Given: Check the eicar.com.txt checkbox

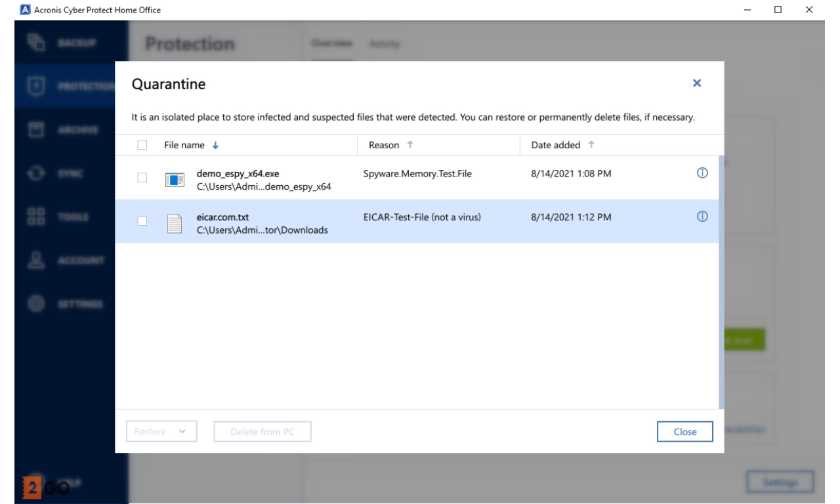Looking at the screenshot, I should coord(142,221).
